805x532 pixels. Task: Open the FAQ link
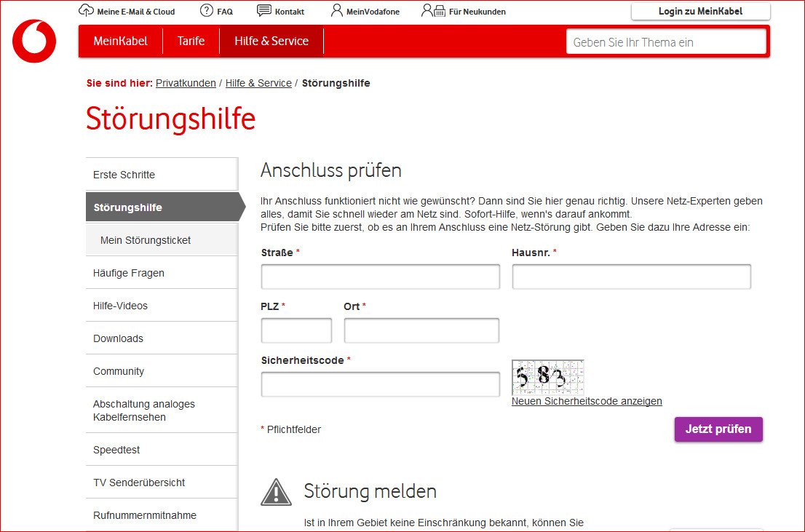225,12
